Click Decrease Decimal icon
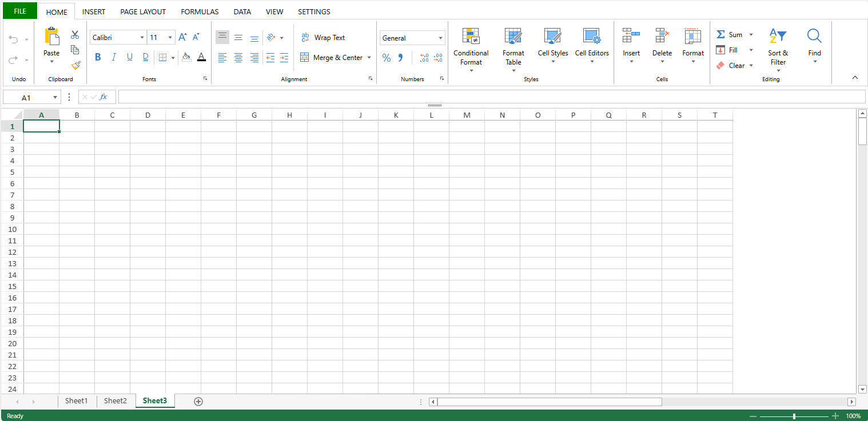 (x=438, y=58)
